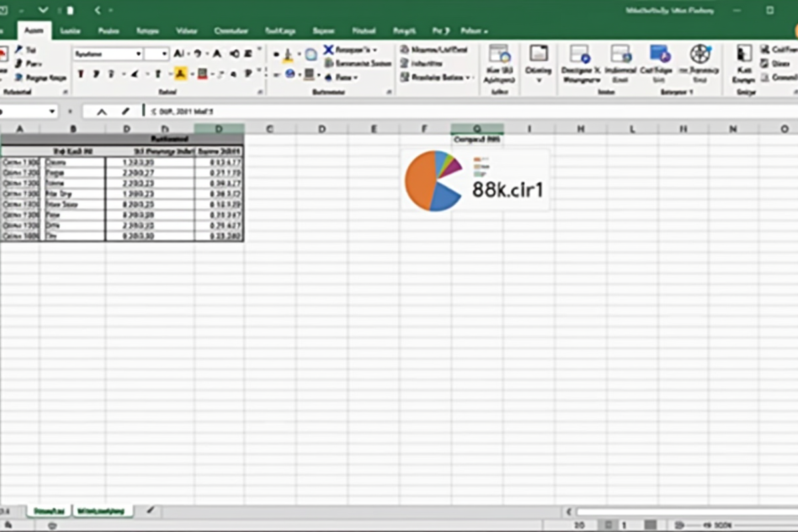Click the wheel-shaped icon in the ribbon

[x=700, y=54]
